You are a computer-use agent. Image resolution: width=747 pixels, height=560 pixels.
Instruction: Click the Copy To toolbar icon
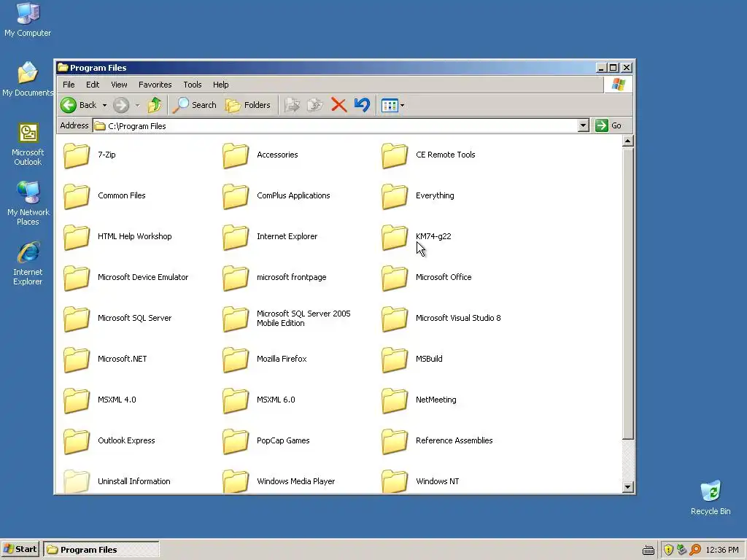[315, 105]
